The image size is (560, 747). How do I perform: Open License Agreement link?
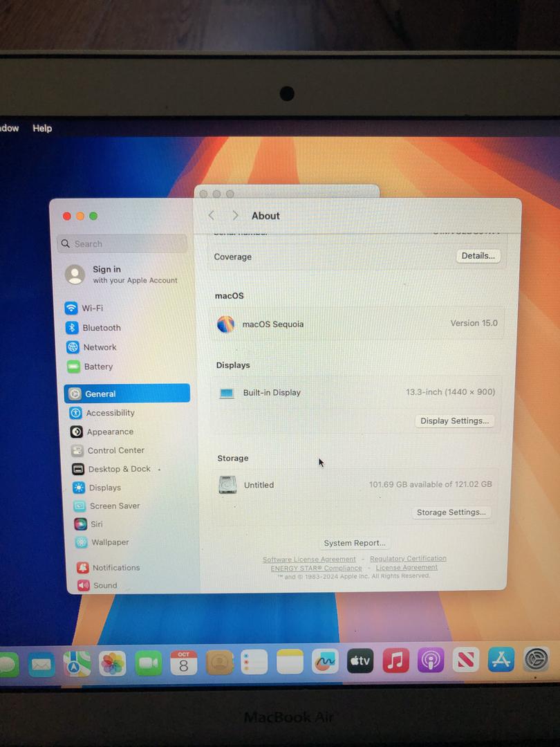coord(407,567)
